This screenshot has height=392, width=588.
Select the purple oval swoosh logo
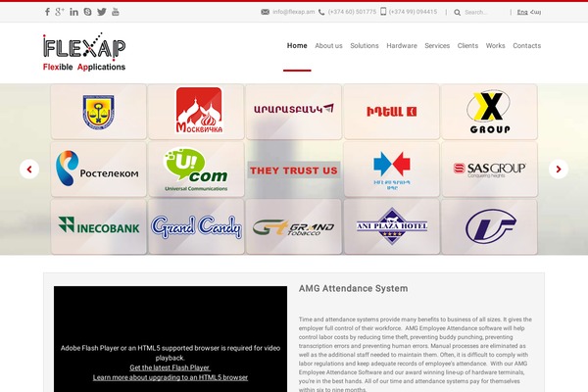[x=489, y=226]
